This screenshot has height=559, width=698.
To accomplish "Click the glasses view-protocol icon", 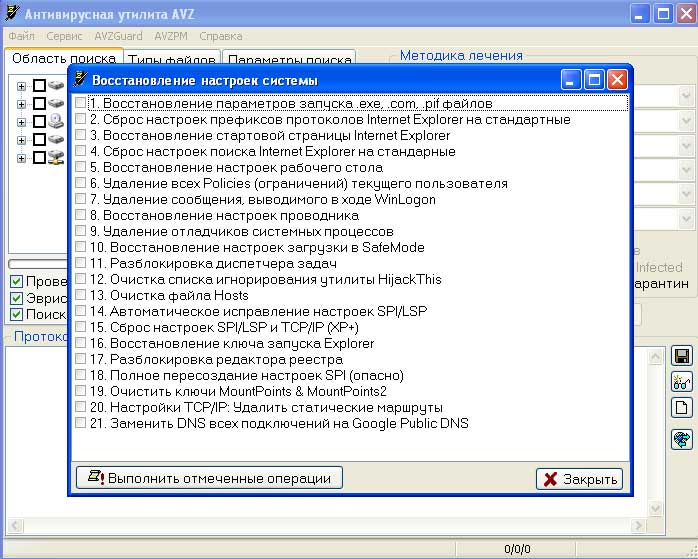I will click(682, 382).
